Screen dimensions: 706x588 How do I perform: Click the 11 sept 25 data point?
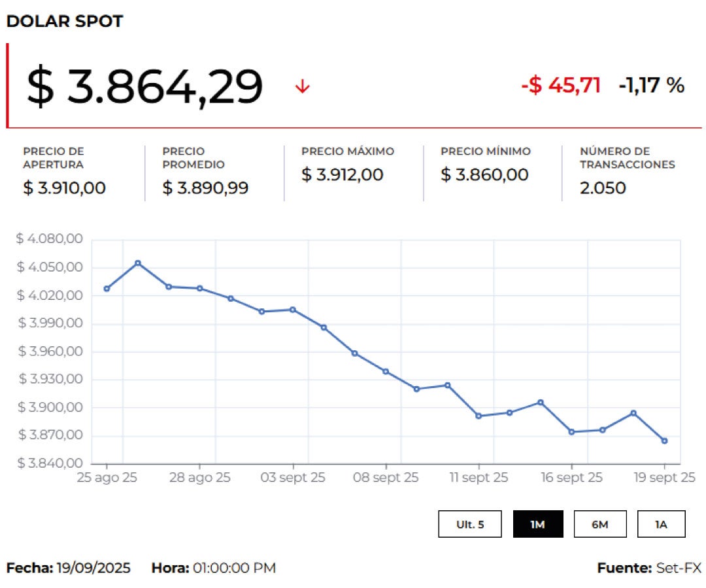[x=479, y=416]
